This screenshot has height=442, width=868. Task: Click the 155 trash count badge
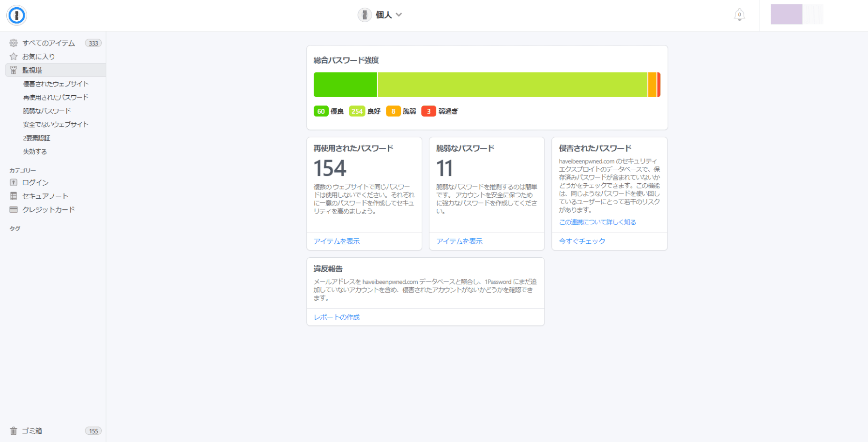(x=93, y=431)
